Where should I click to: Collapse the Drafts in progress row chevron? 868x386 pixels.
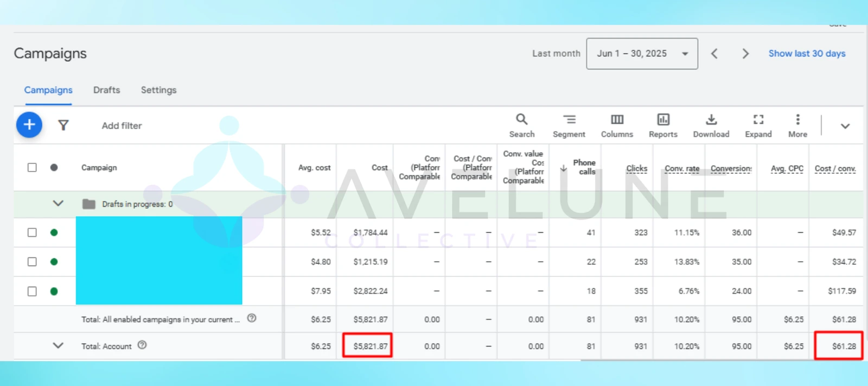coord(58,204)
